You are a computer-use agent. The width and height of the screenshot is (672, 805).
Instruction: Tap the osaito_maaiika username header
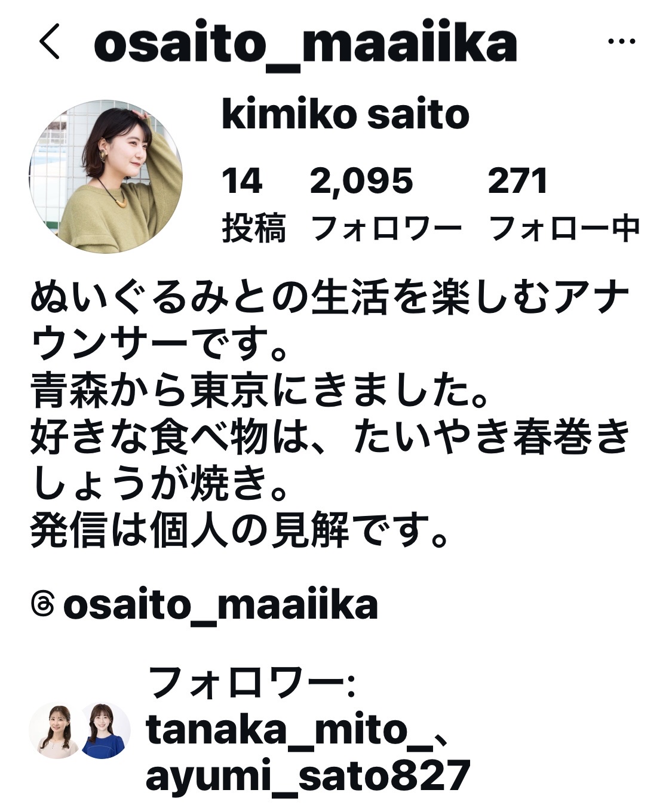point(305,43)
